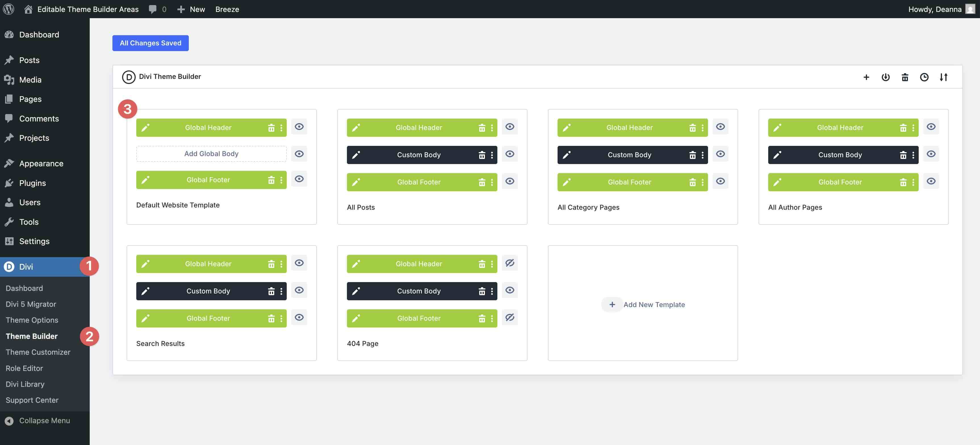Edit the Global Header in Default Website Template
The width and height of the screenshot is (980, 445).
[x=145, y=127]
